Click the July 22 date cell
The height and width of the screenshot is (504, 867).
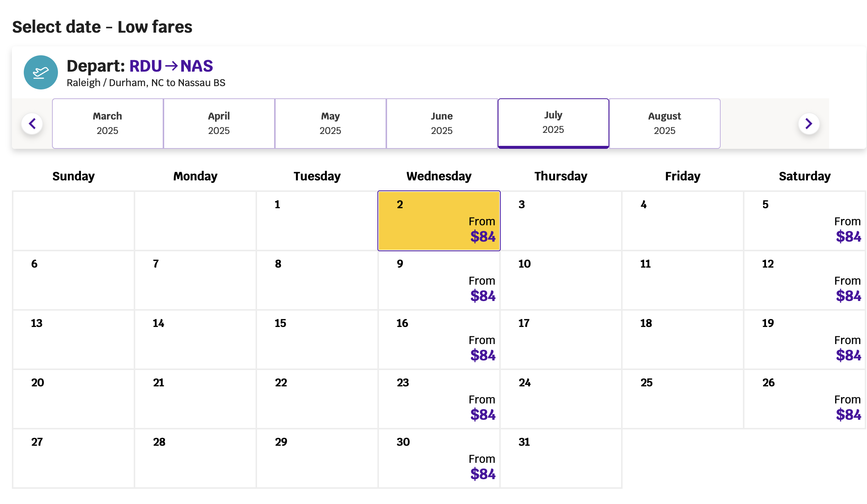pos(317,399)
